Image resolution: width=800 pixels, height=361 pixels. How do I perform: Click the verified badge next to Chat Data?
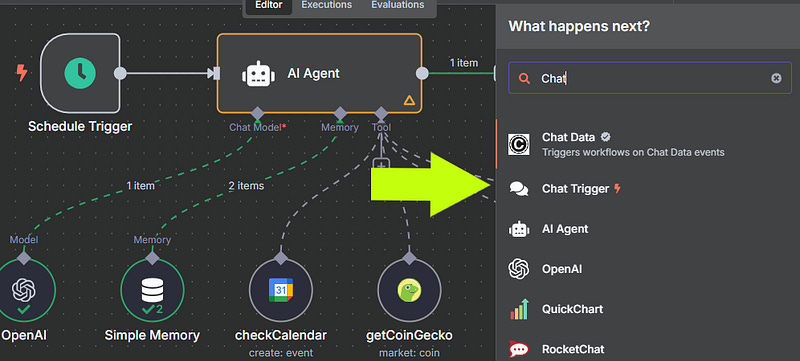[606, 137]
